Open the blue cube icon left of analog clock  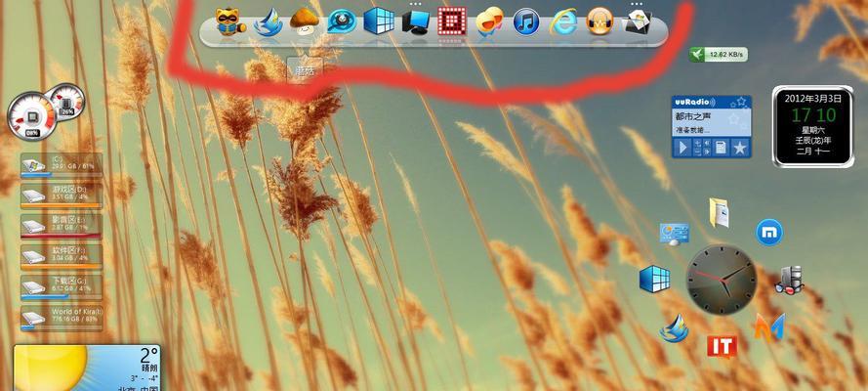[x=654, y=279]
